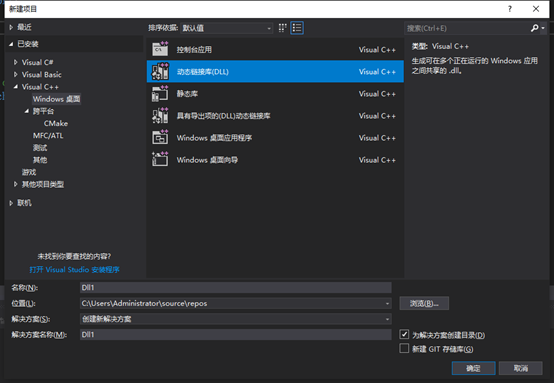Select 具有导出项的(DLL)动态链接库 row
The image size is (554, 383).
(275, 116)
